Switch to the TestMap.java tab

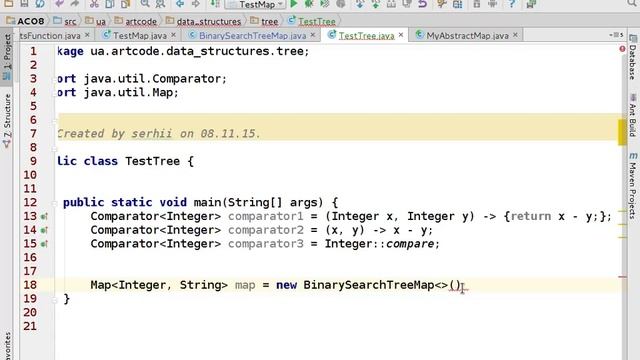(140, 36)
